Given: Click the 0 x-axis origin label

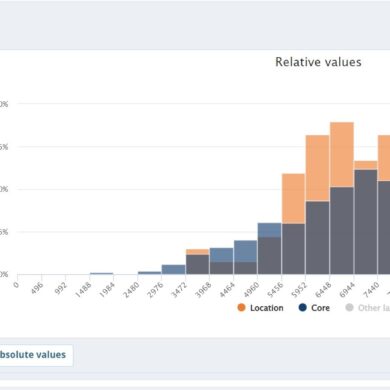Looking at the screenshot, I should (16, 285).
